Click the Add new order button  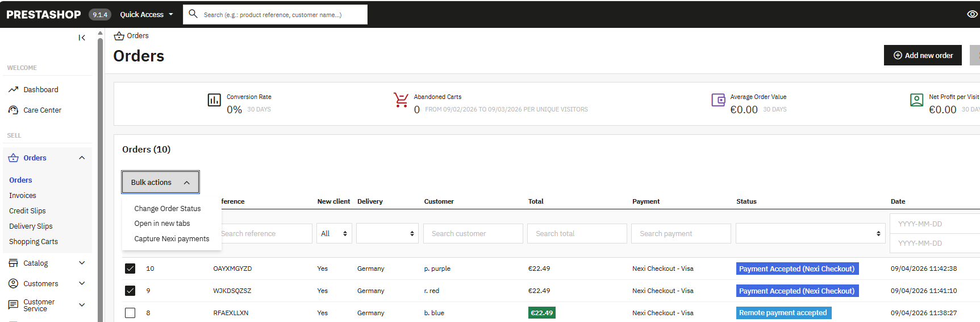click(x=923, y=55)
